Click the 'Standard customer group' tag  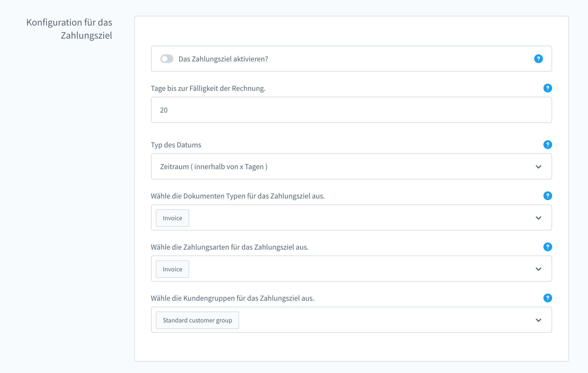[x=197, y=320]
